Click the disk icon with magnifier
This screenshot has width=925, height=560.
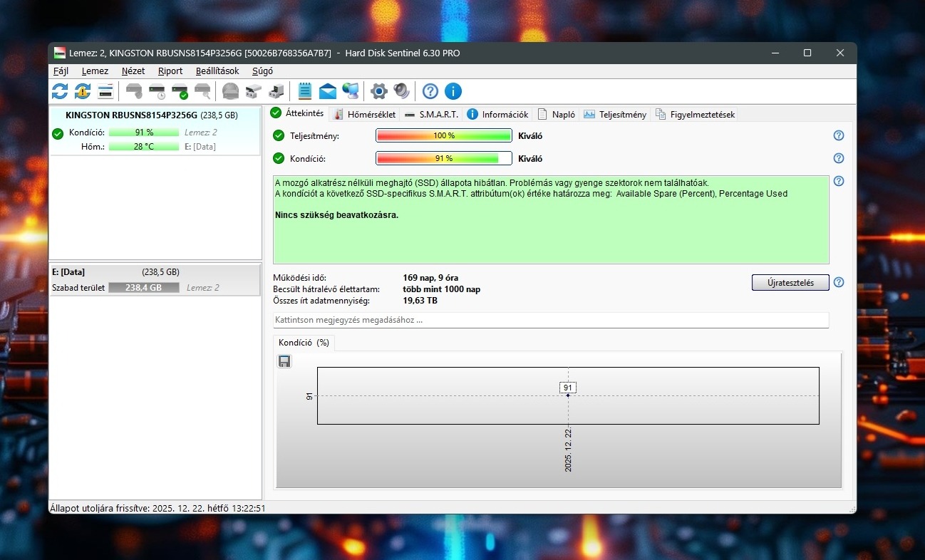[202, 91]
